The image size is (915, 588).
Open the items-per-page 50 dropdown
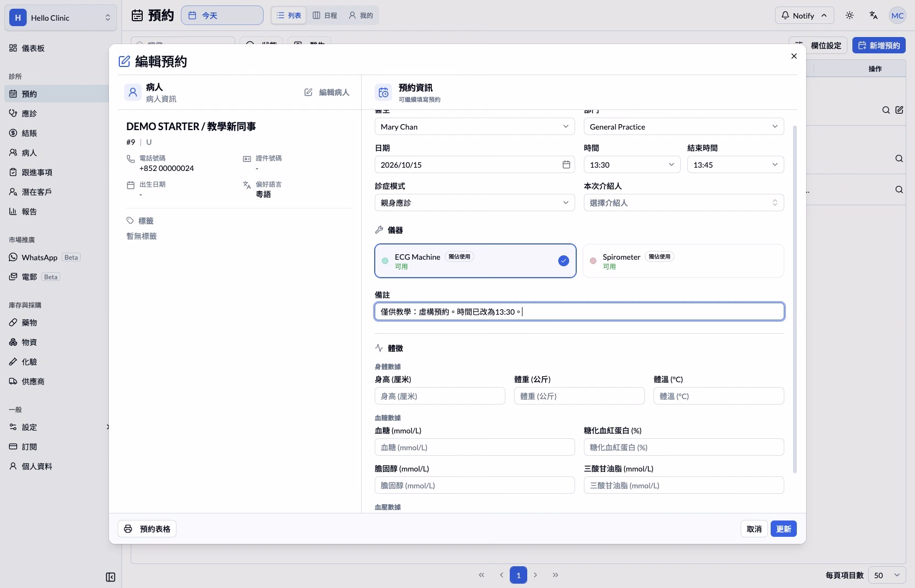pos(887,575)
